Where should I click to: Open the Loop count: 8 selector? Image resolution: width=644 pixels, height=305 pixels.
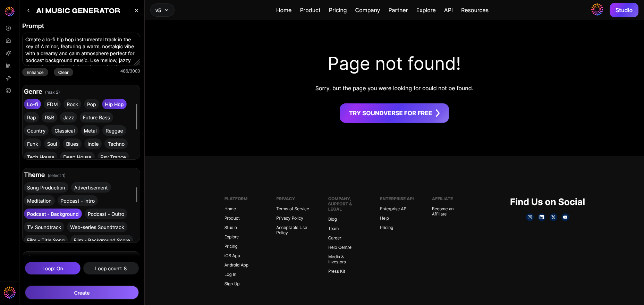tap(111, 268)
